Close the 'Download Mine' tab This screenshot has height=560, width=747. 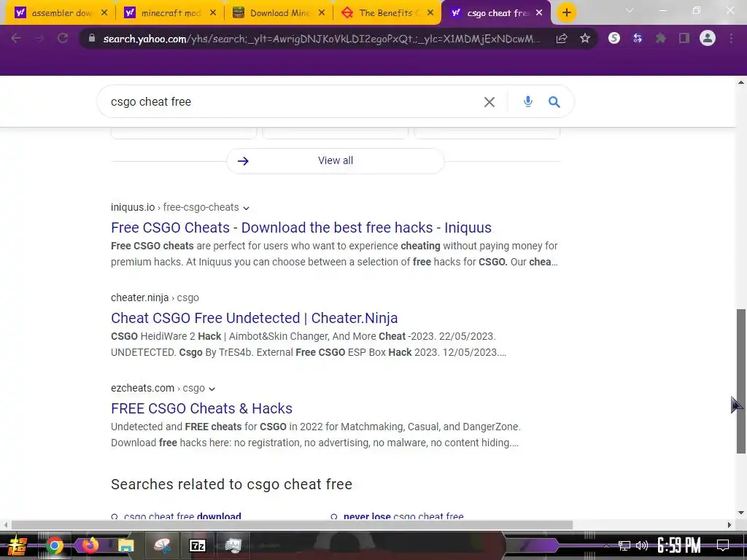[322, 13]
